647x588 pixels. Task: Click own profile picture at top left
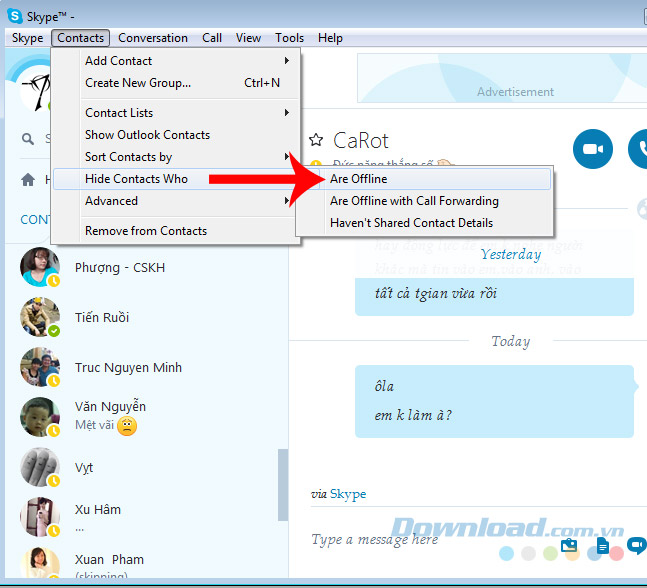(36, 90)
